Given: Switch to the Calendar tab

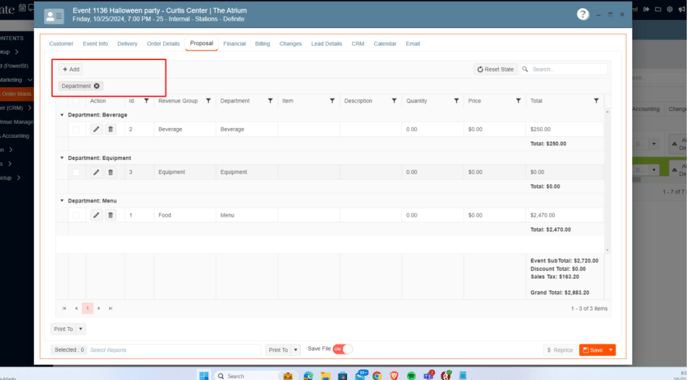Looking at the screenshot, I should coord(385,44).
